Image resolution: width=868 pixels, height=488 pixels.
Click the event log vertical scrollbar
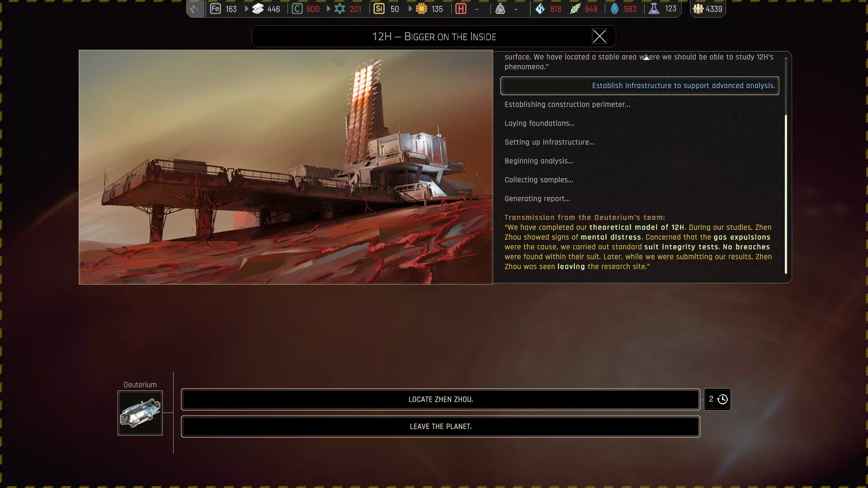click(x=786, y=194)
